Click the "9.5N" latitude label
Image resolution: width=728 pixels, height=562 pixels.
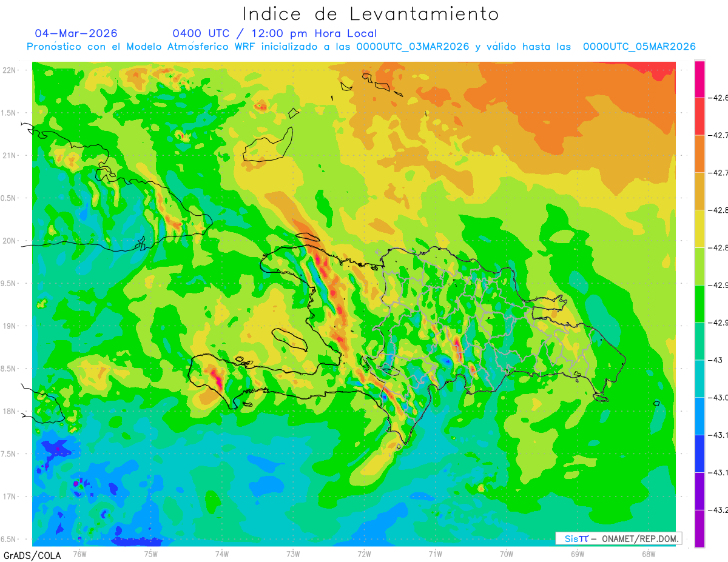point(9,284)
